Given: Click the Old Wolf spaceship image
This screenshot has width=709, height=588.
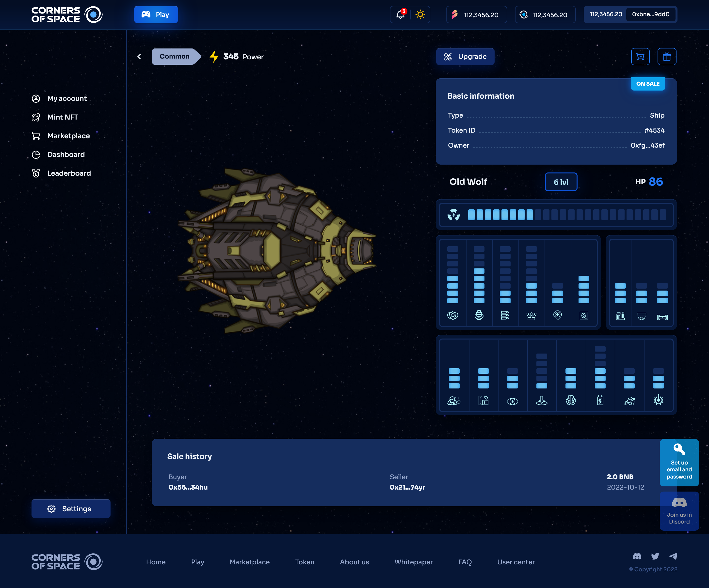Looking at the screenshot, I should [276, 251].
